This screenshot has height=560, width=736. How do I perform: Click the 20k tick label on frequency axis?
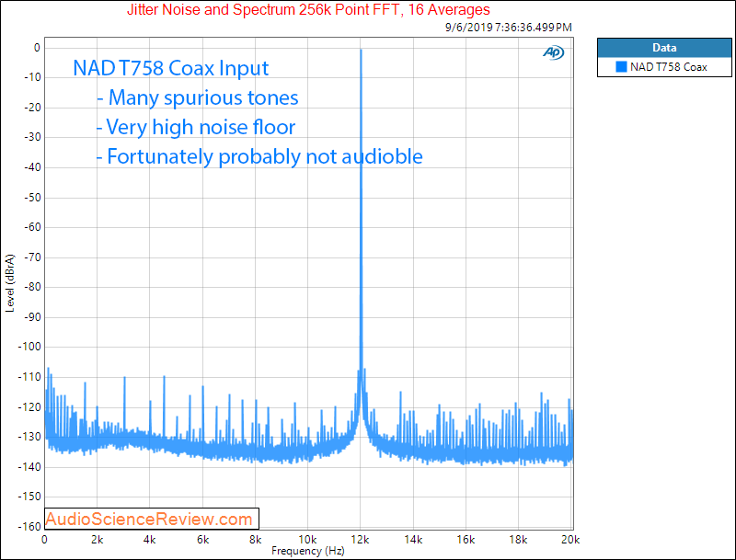pos(570,540)
